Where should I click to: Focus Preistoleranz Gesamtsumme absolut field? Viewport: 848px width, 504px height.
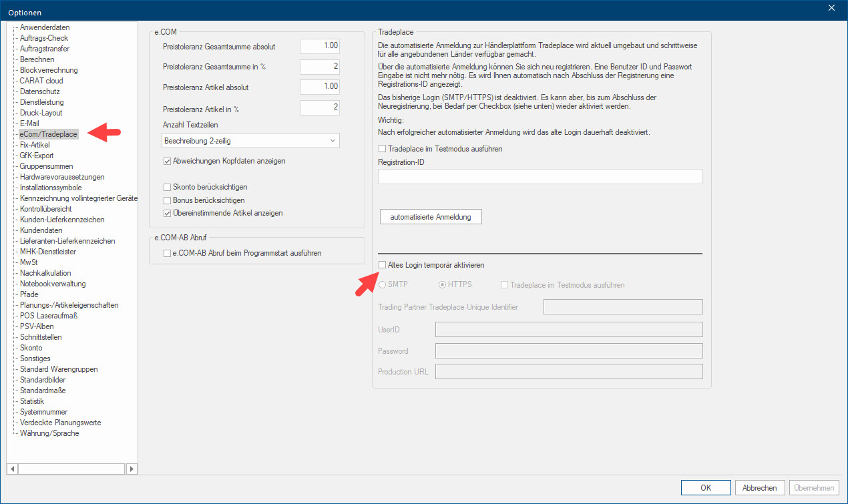[x=320, y=47]
